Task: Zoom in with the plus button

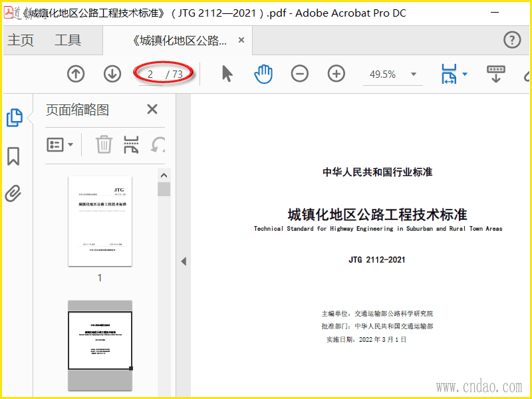Action: pyautogui.click(x=336, y=74)
